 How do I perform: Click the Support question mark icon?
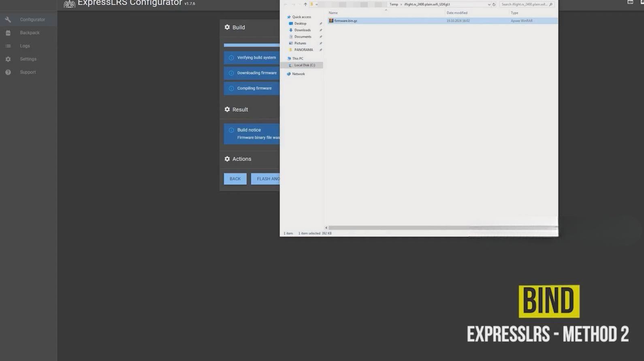point(8,72)
